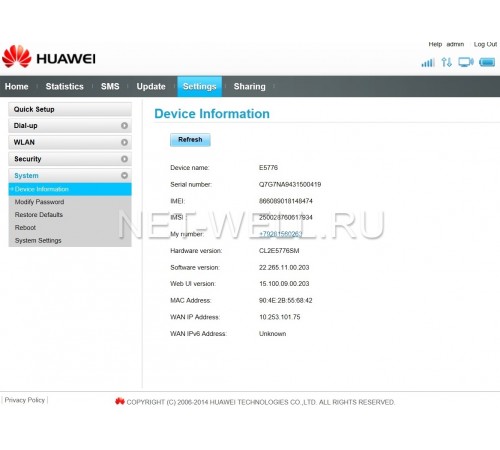This screenshot has height=450, width=500.
Task: Open Restore Defaults page
Action: tap(39, 215)
